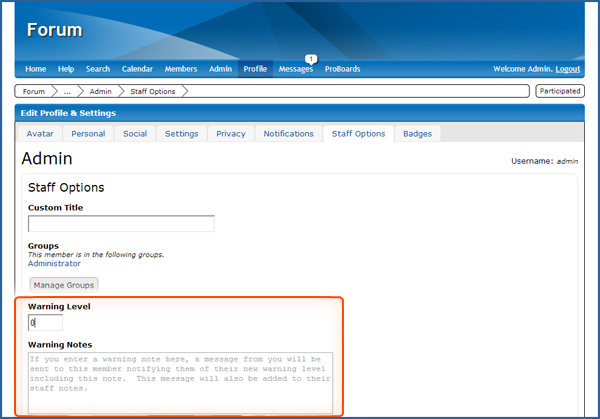Switch to the Notifications tab
This screenshot has width=600, height=419.
(289, 134)
